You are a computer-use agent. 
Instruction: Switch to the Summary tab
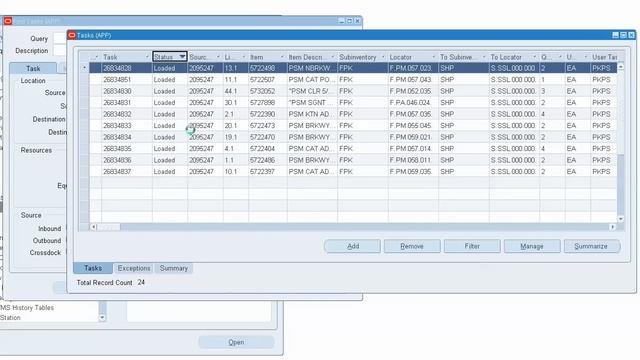tap(174, 268)
